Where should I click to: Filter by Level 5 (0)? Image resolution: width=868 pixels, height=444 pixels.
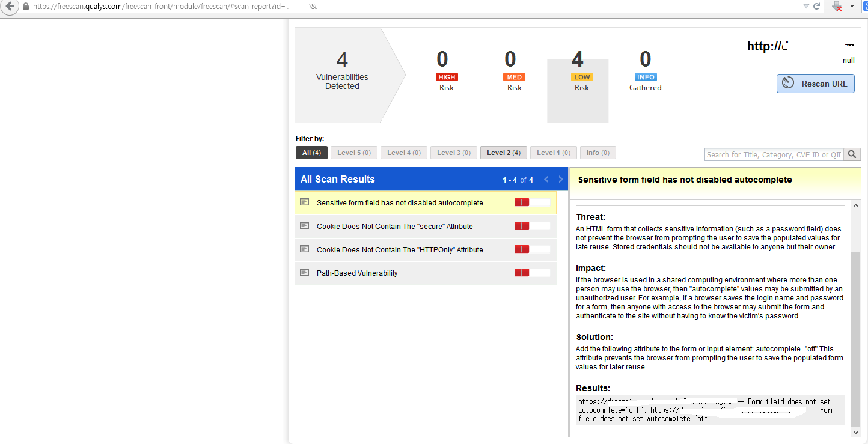pyautogui.click(x=354, y=153)
